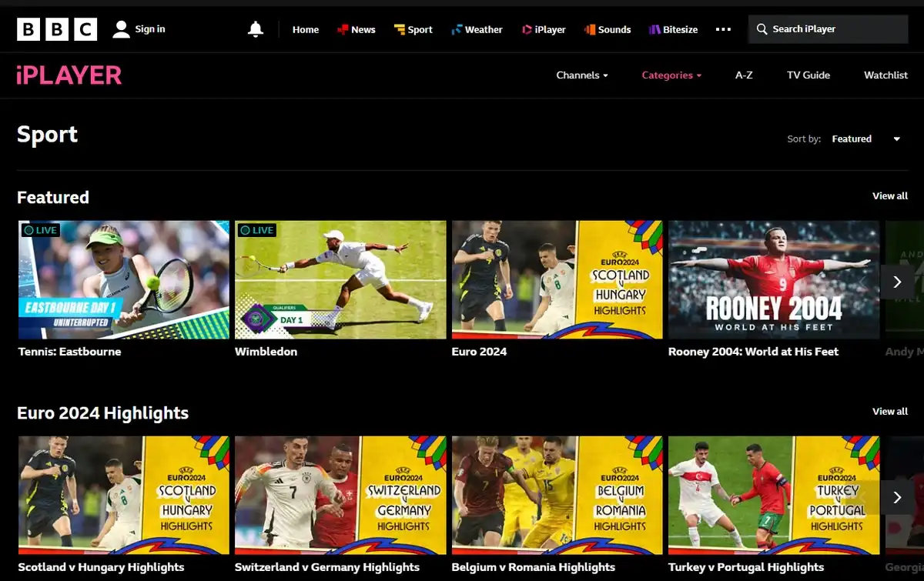The height and width of the screenshot is (581, 924).
Task: Open Sounds in top navigation
Action: pyautogui.click(x=614, y=29)
